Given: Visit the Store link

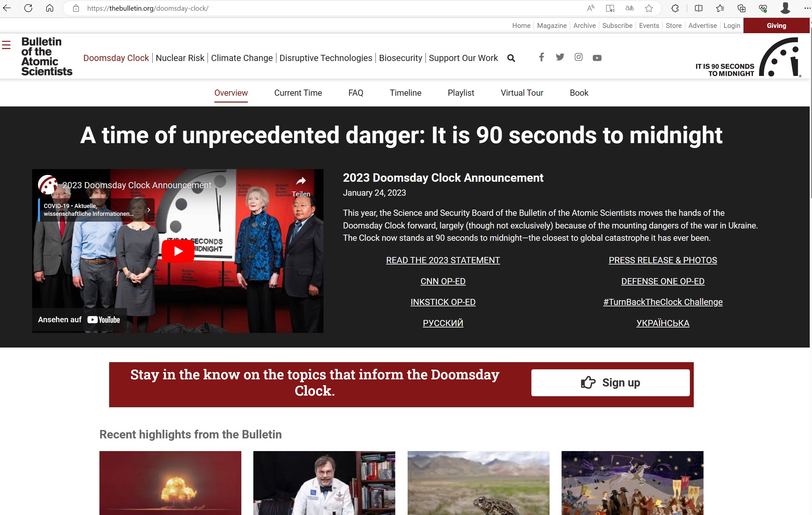Looking at the screenshot, I should (x=673, y=26).
